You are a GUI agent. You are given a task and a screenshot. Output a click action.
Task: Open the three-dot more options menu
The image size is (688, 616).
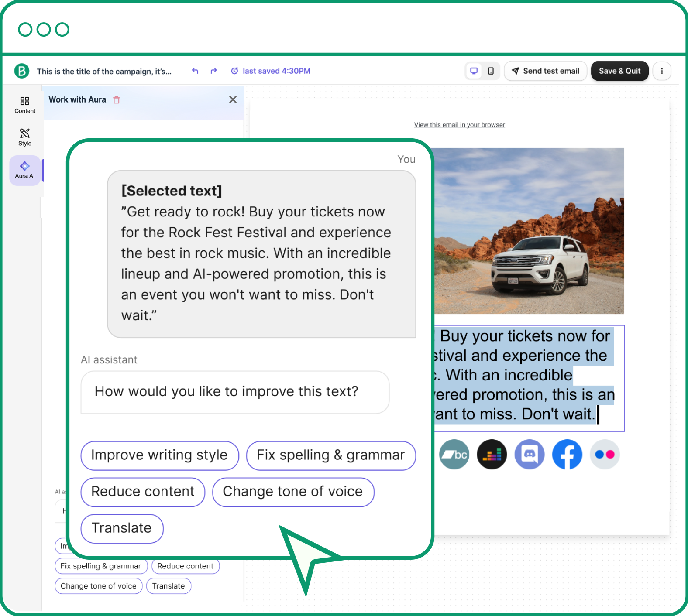662,71
